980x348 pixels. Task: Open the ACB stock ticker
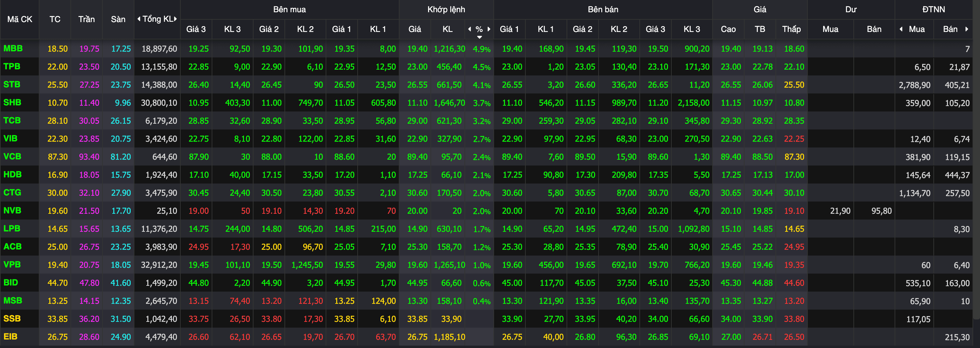coord(13,247)
